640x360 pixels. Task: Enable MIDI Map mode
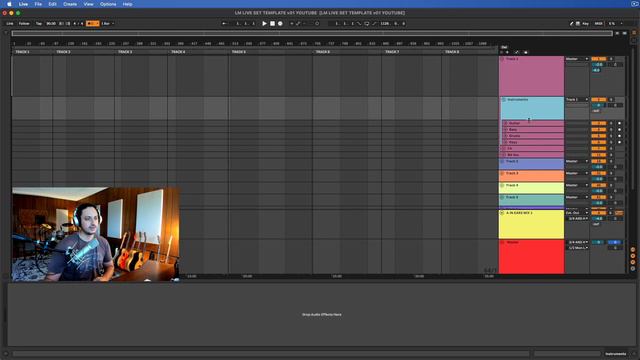(598, 24)
